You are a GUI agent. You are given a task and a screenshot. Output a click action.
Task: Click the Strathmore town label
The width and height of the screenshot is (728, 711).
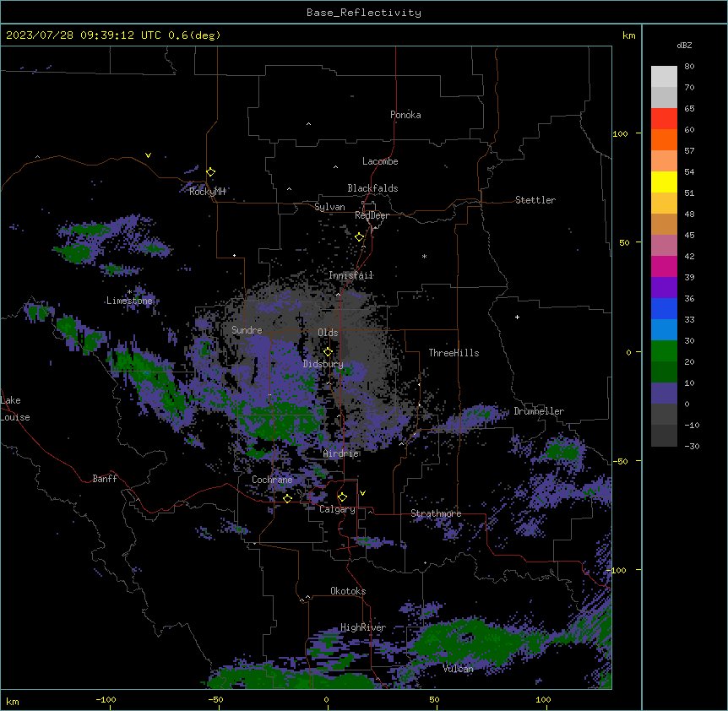tap(436, 513)
